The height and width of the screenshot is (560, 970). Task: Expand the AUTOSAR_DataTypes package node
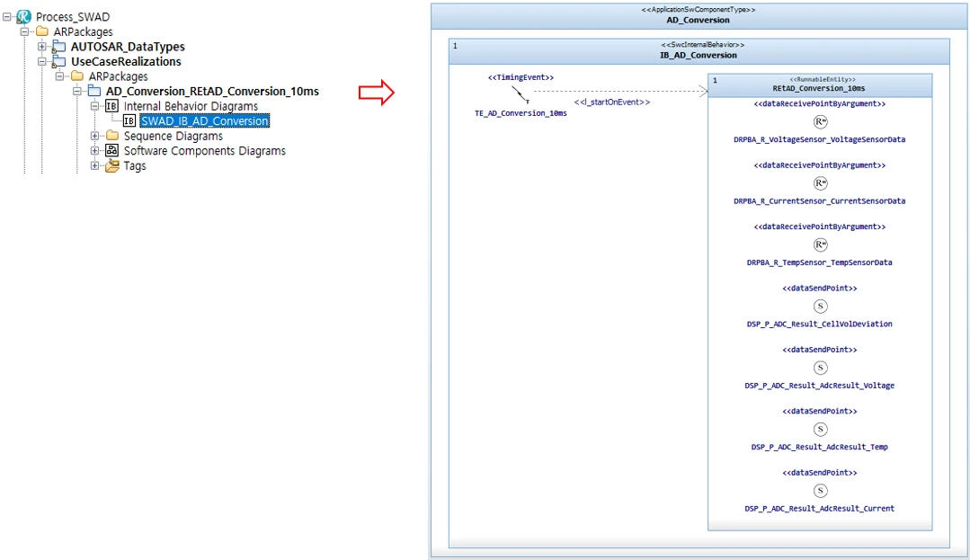tap(41, 47)
